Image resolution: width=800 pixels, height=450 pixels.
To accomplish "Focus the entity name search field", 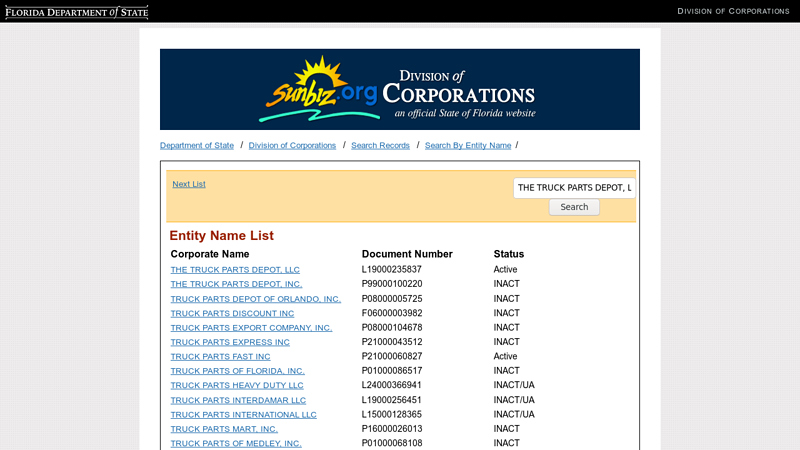I will tap(574, 188).
